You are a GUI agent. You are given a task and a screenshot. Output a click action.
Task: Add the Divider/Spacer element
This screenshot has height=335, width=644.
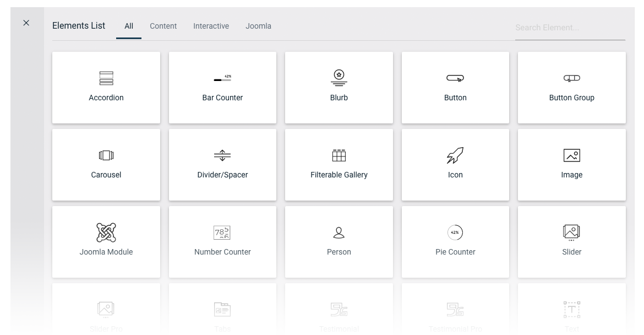click(x=222, y=165)
